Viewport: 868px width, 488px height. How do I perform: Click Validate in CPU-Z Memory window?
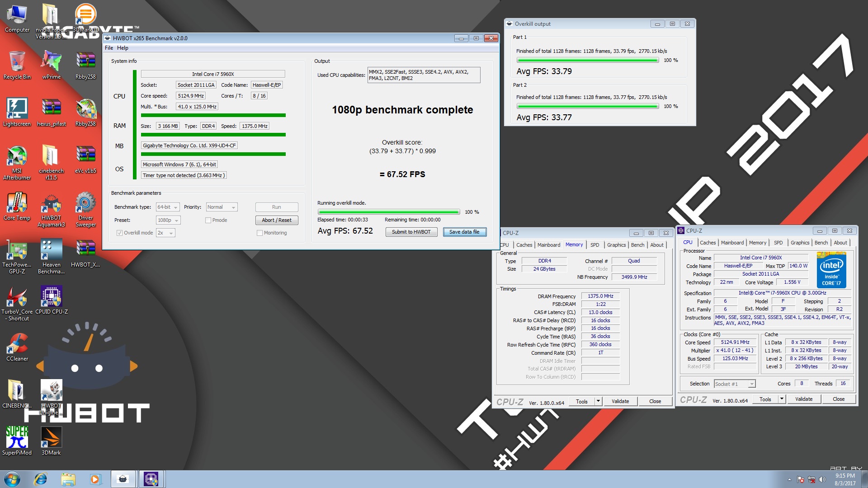(x=620, y=401)
